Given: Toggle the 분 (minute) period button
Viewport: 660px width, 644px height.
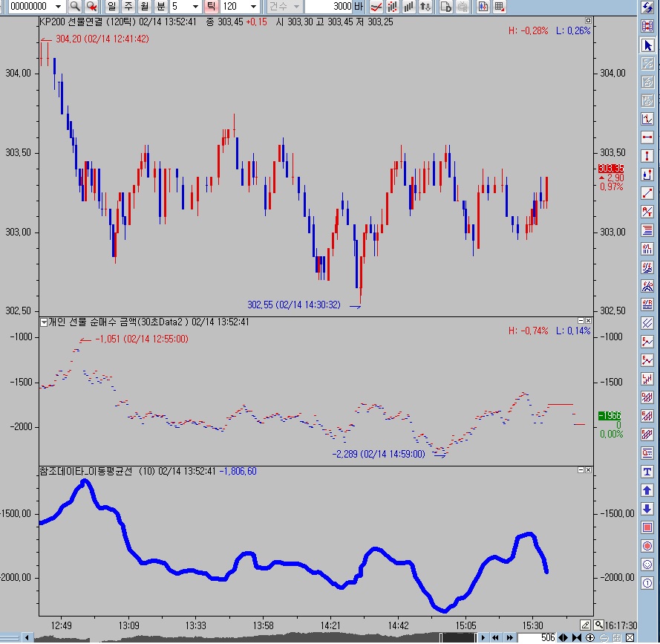Looking at the screenshot, I should pos(160,7).
